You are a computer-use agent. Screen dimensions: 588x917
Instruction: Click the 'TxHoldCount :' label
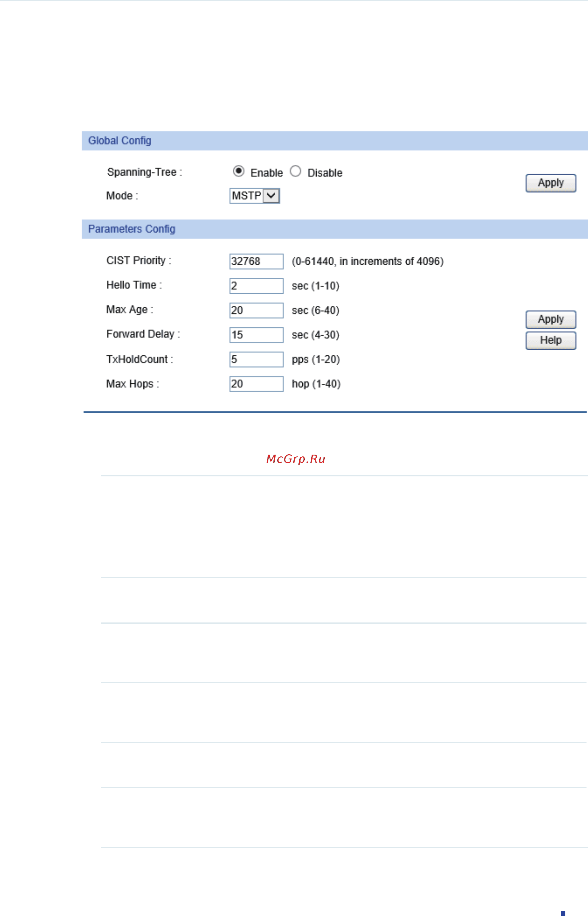pyautogui.click(x=140, y=360)
